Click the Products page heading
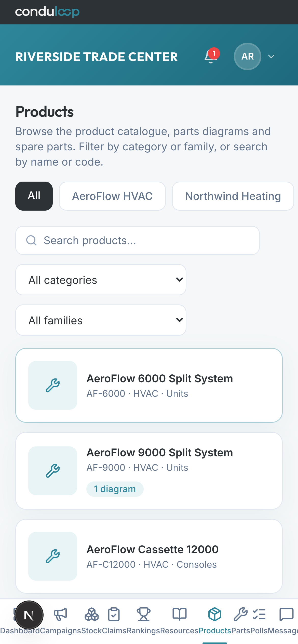Screen dimensions: 298x644 [x=45, y=112]
